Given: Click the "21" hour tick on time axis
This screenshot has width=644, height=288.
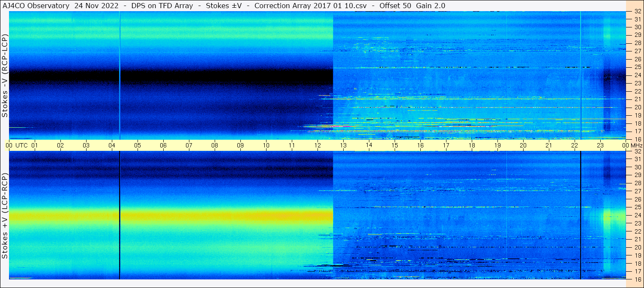Looking at the screenshot, I should (549, 145).
